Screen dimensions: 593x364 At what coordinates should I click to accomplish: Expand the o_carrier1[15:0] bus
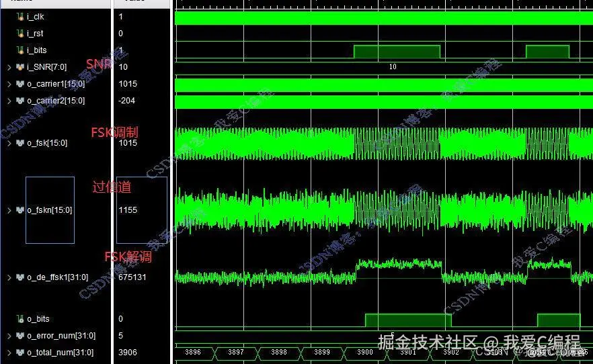click(x=9, y=84)
